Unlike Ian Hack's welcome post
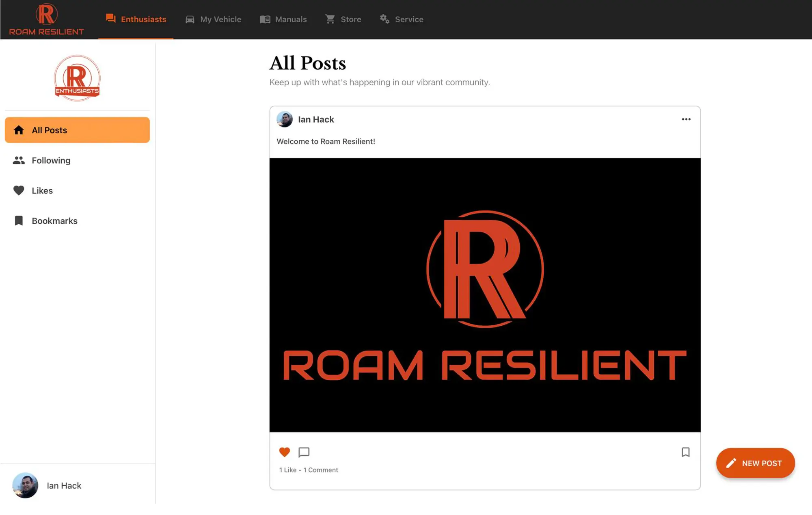This screenshot has height=515, width=812. click(x=284, y=452)
